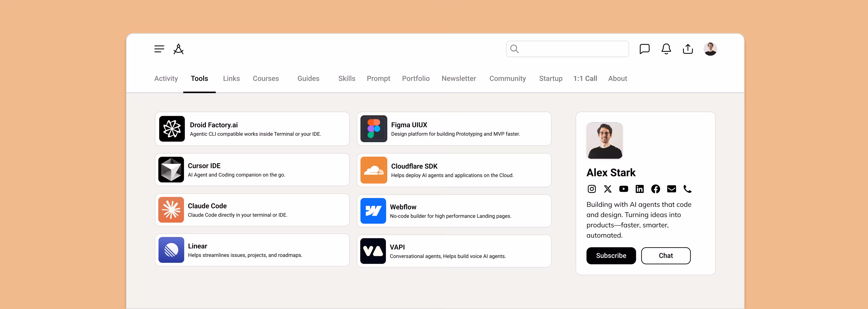Image resolution: width=868 pixels, height=309 pixels.
Task: Select the Tools tab
Action: coord(199,79)
